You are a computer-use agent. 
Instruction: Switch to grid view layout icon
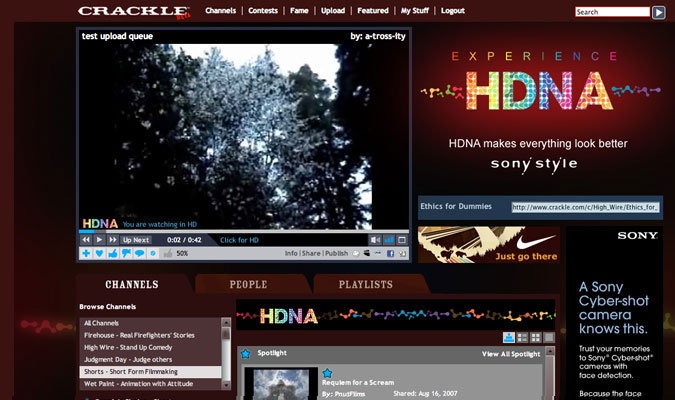click(x=536, y=338)
